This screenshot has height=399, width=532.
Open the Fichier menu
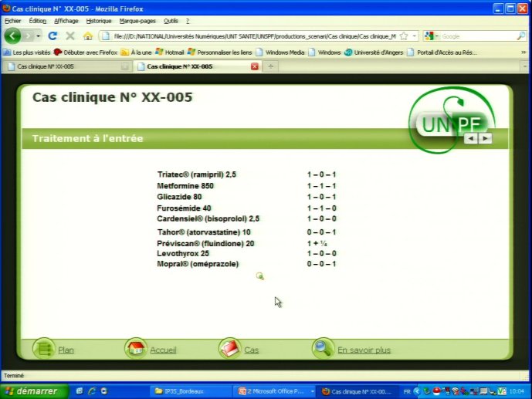(x=13, y=21)
